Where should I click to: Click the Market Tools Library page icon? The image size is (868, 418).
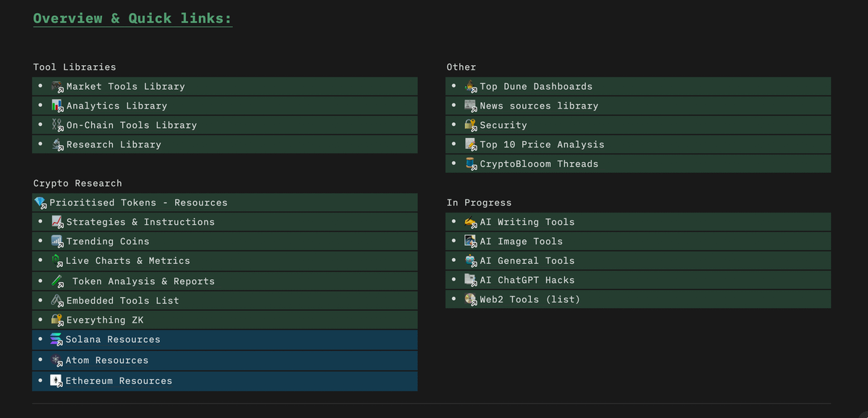[58, 87]
